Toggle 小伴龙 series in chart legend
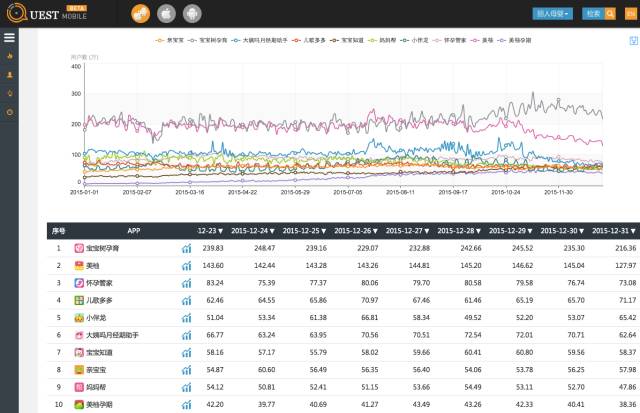 414,40
